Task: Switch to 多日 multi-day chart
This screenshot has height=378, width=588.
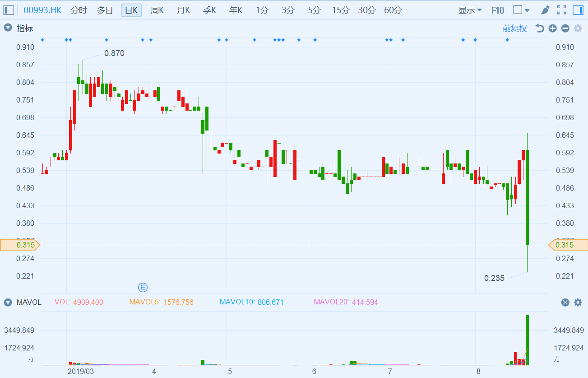Action: point(105,10)
